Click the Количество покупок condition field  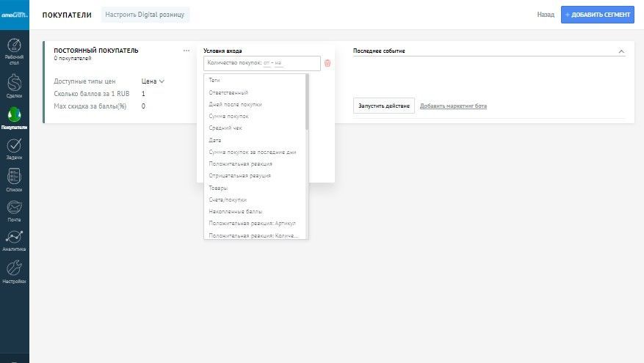click(262, 63)
